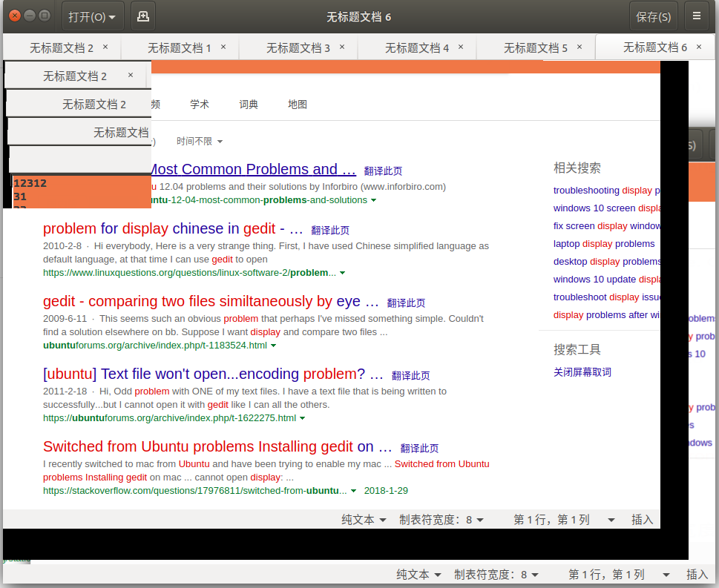Switch to the 无标题文档 5 tab
Image resolution: width=719 pixels, height=588 pixels.
(x=536, y=47)
